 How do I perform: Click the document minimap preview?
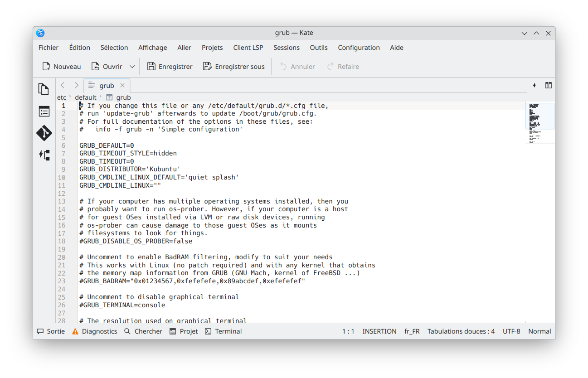(x=540, y=123)
